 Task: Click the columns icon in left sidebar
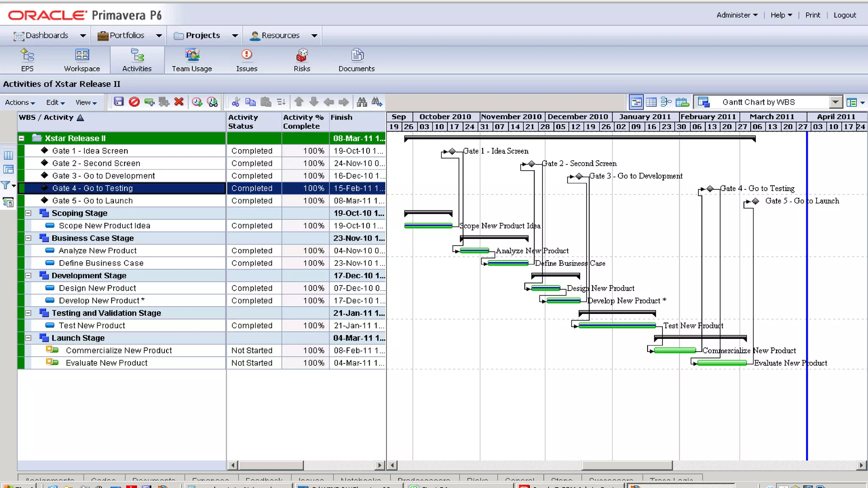[8, 155]
